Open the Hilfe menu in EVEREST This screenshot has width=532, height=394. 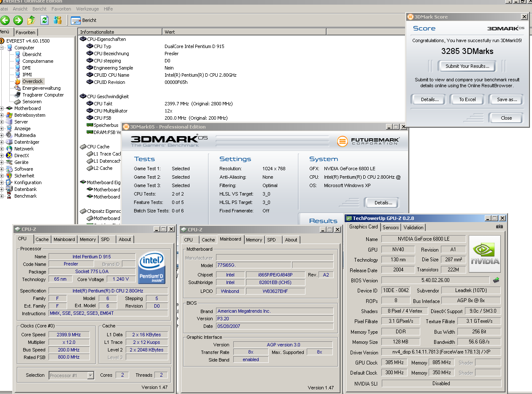click(x=108, y=9)
